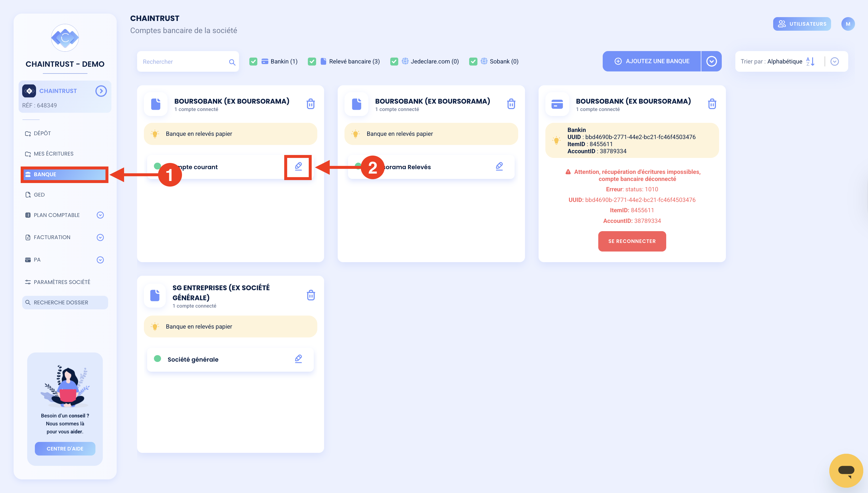Open the CENTRE D'AIDE button
Screen dimensions: 868x493
(x=65, y=449)
